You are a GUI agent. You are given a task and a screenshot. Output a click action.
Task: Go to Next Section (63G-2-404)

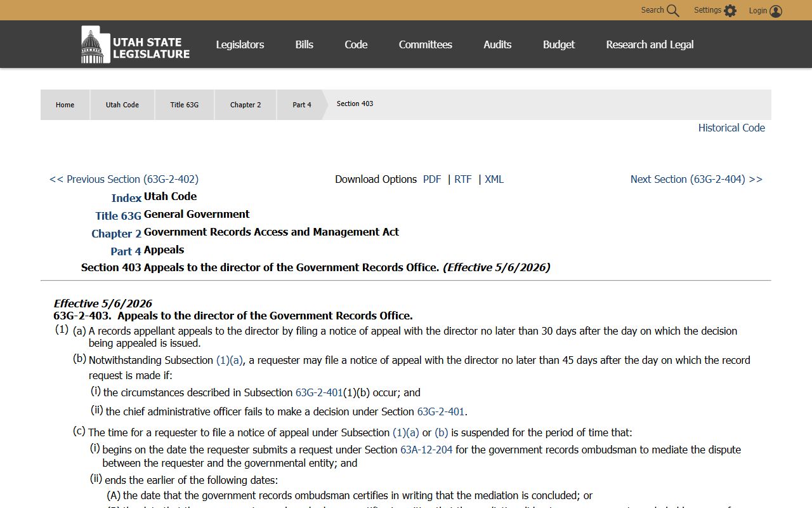coord(697,179)
